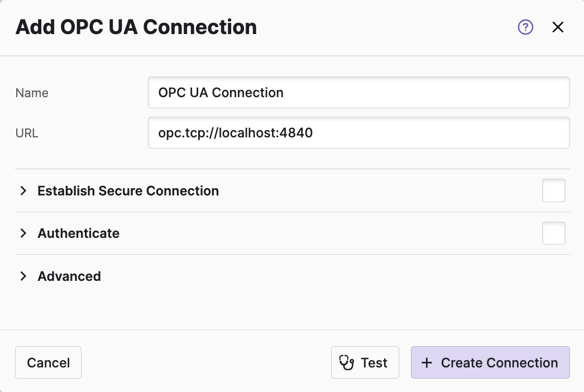Focus the Name input field

tap(358, 93)
